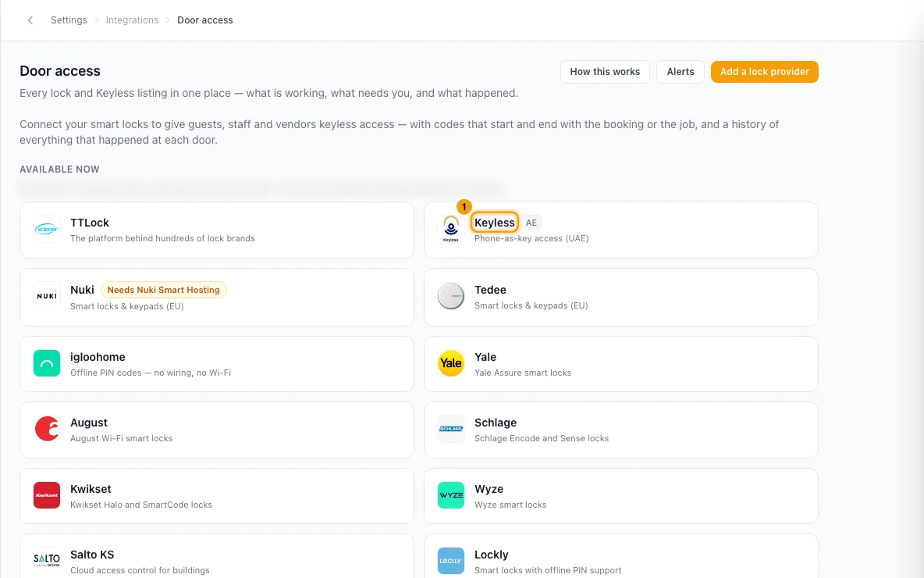Click the Salto KS logo icon
The height and width of the screenshot is (578, 924).
tap(47, 561)
